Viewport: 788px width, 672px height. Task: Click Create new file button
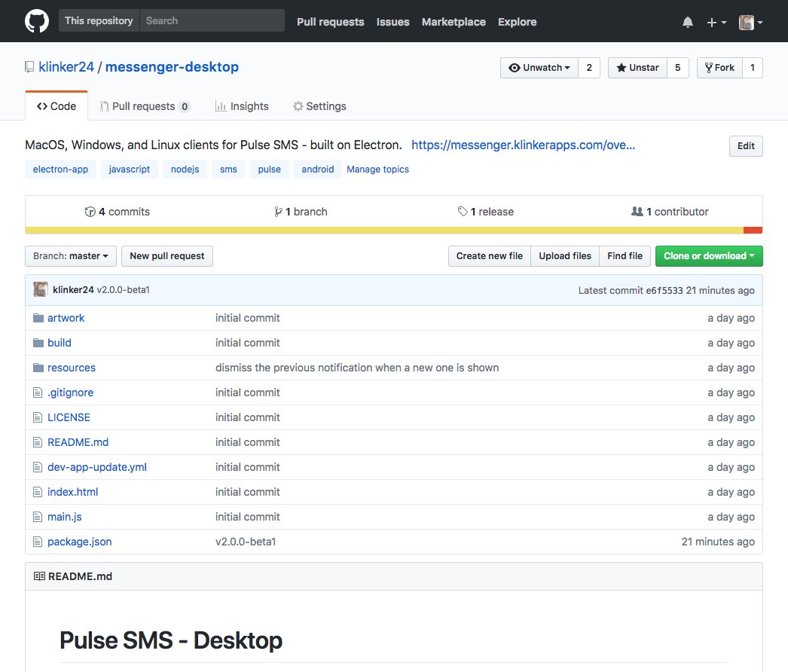point(490,256)
